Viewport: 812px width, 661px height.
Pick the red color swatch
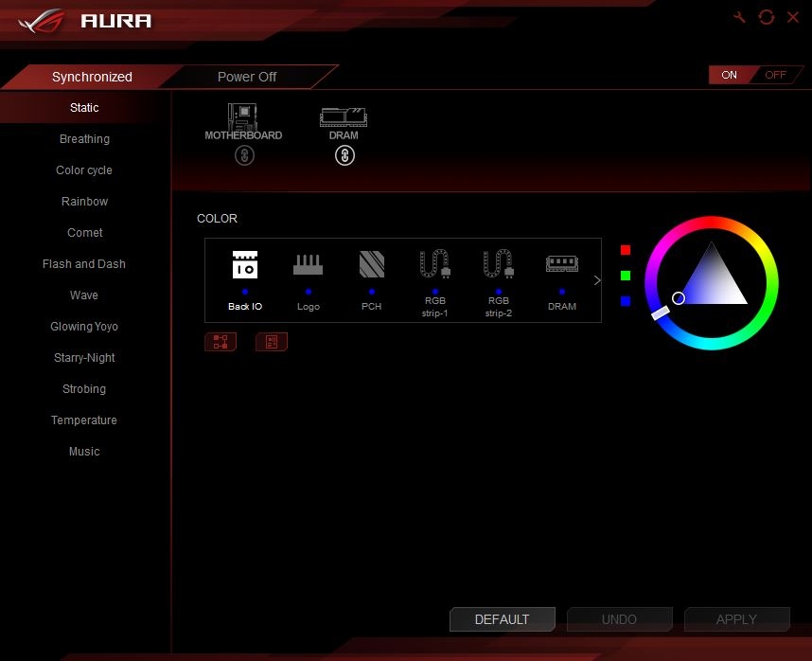[x=626, y=250]
